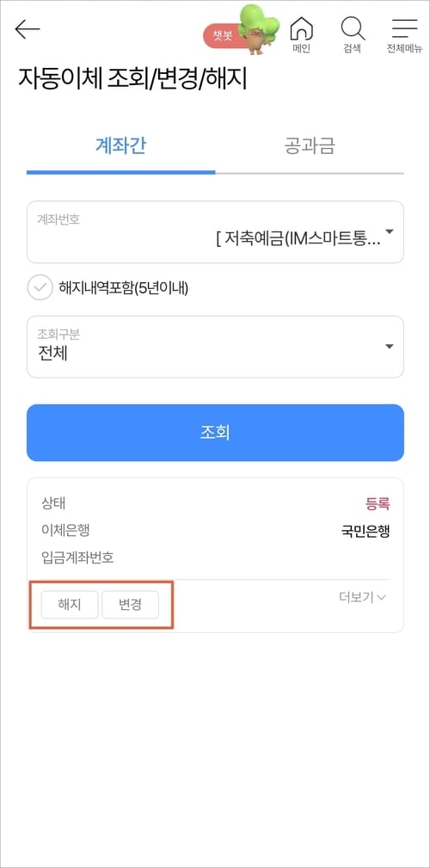
Task: Open 전체메뉴 hamburger menu
Action: tap(404, 35)
